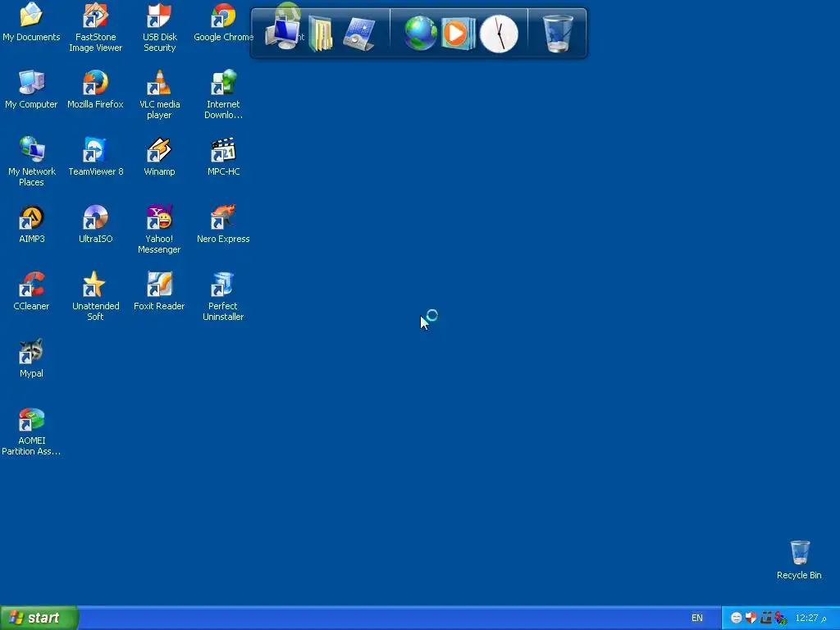Screen dimensions: 840x630
Task: Click the analog clock in the dock
Action: pyautogui.click(x=499, y=34)
